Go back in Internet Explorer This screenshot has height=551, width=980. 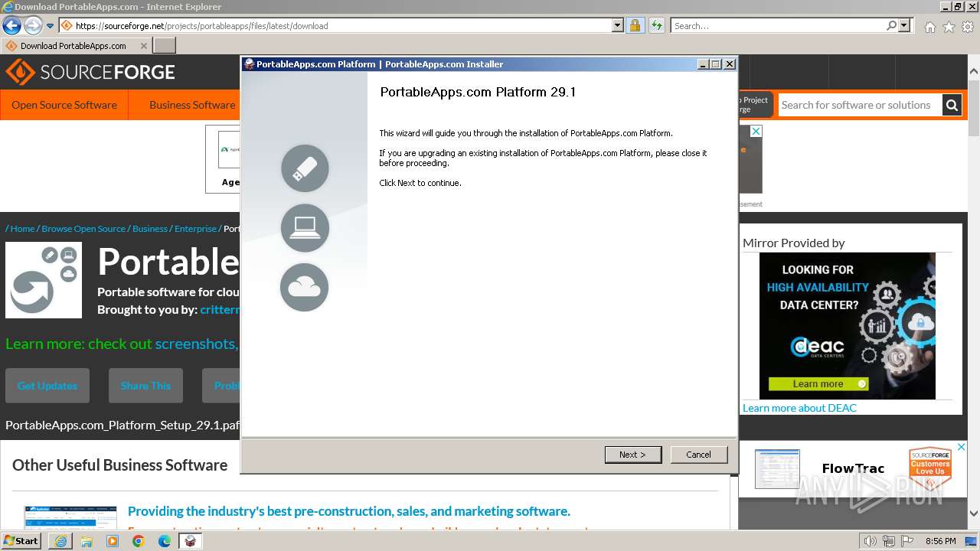tap(11, 25)
